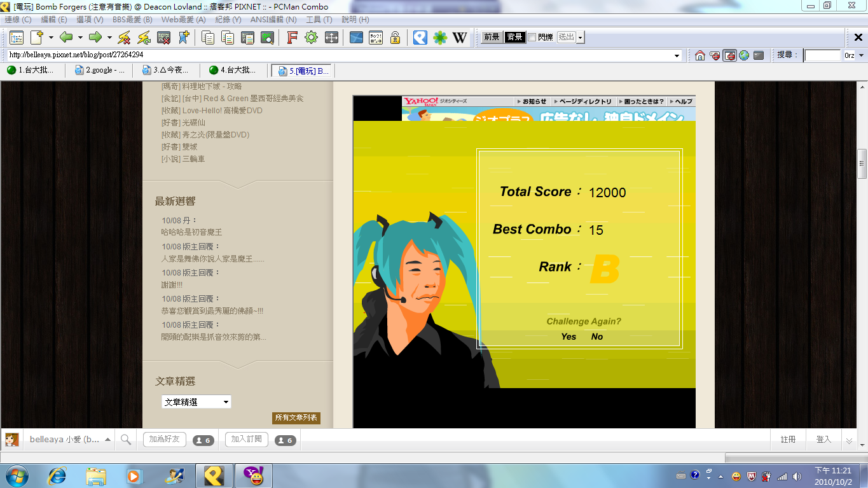Open the font settings red F icon
This screenshot has height=488, width=868.
tap(292, 38)
